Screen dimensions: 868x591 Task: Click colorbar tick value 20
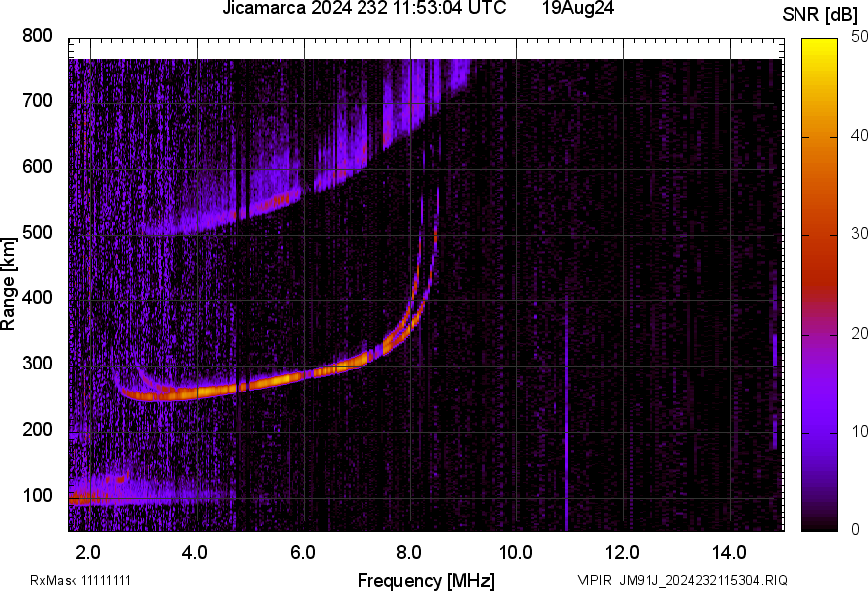859,334
